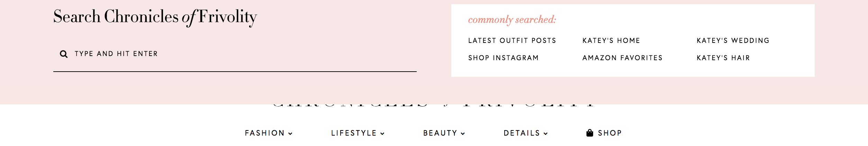The width and height of the screenshot is (868, 146).
Task: Visit the Katey's Hair link
Action: [x=723, y=58]
